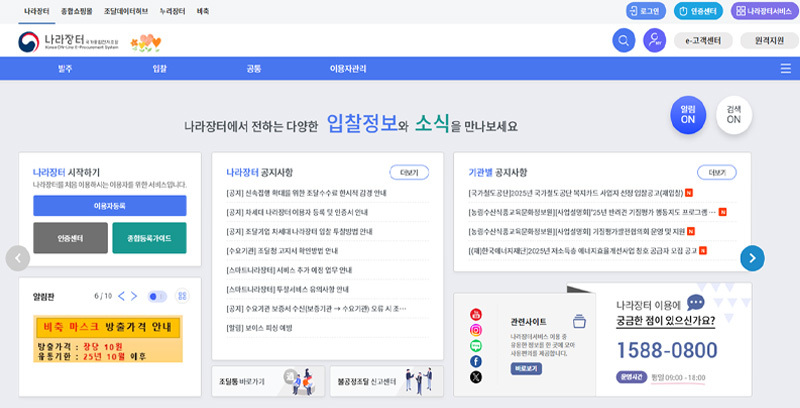
Task: Open notice 신속집행 확대를 위한 조달수수료 한시적 감경 안내
Action: [306, 193]
